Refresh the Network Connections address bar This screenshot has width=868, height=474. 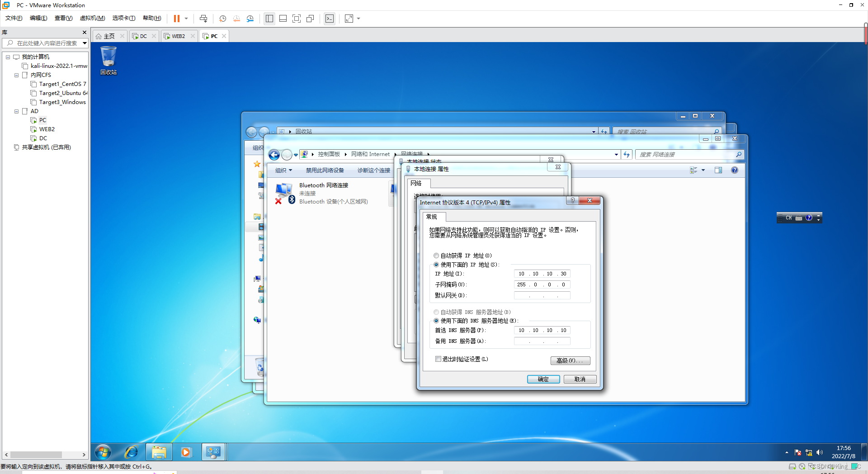627,155
